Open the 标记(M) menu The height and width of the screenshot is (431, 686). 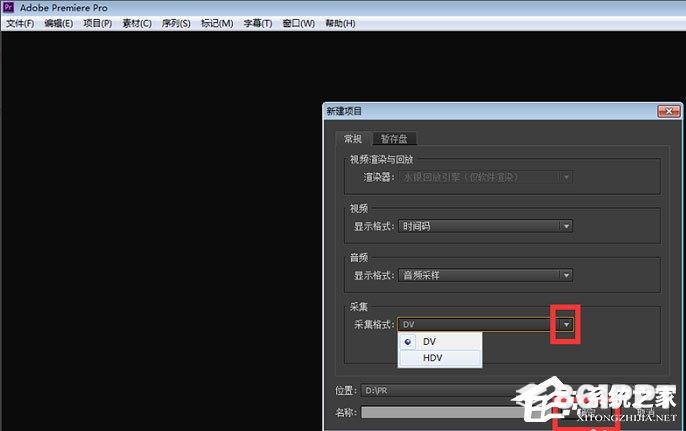pos(217,23)
